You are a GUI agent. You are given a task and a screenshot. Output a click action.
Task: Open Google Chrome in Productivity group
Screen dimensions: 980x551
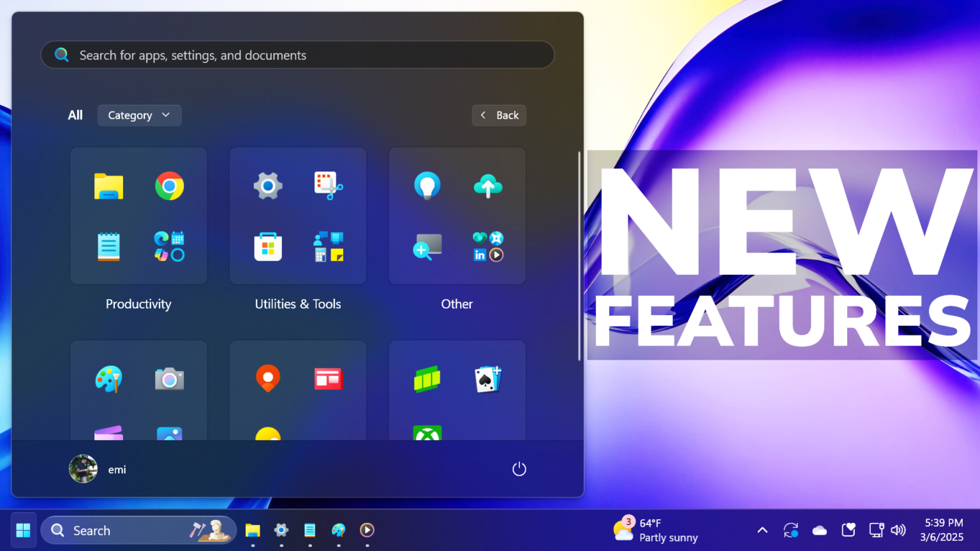point(169,186)
